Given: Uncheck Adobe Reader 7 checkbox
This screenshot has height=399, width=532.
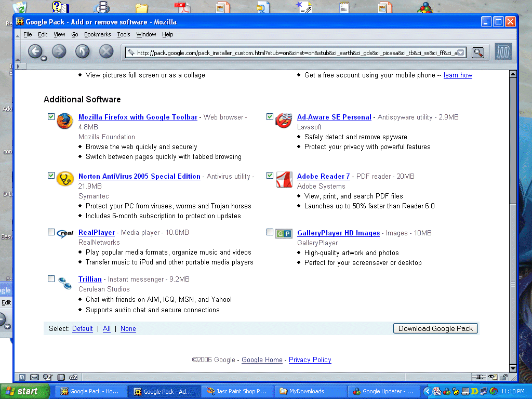Looking at the screenshot, I should 270,176.
